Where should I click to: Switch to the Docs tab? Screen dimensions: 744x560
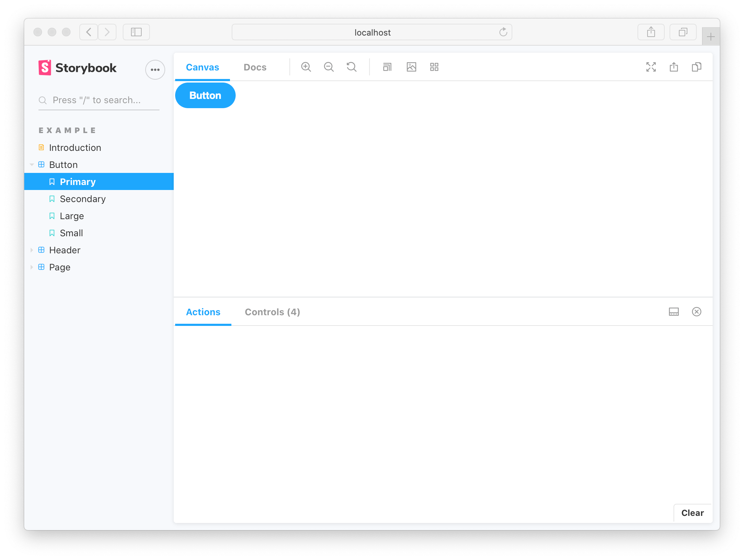[254, 67]
